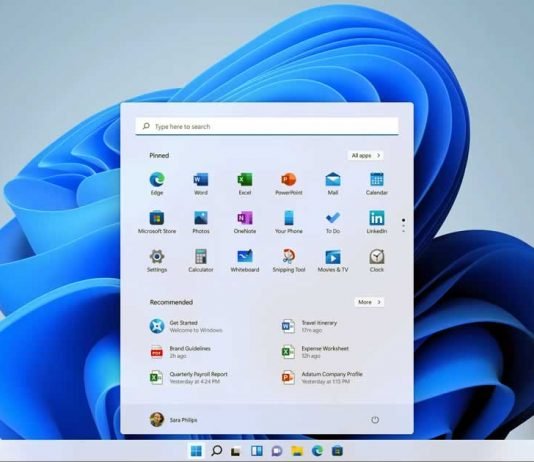Screen dimensions: 534x462
Task: Open the Quarterly Payroll Report workbook
Action: [x=188, y=378]
